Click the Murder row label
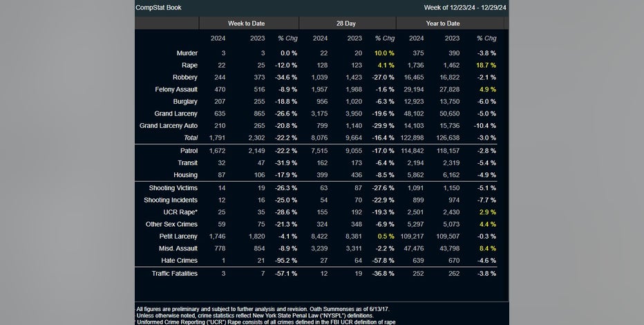The width and height of the screenshot is (644, 325). pyautogui.click(x=187, y=53)
